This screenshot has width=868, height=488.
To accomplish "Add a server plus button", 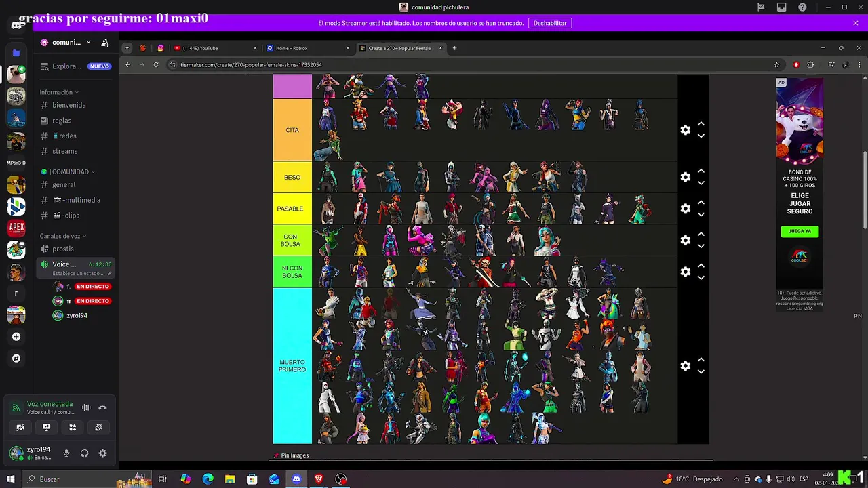I will (16, 336).
